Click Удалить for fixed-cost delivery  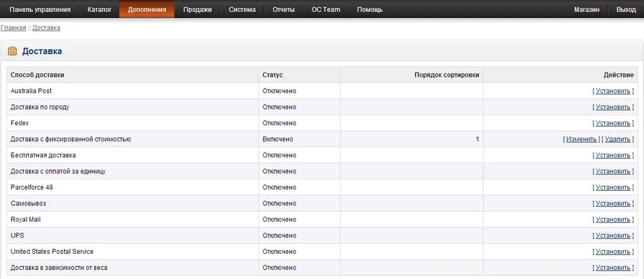pos(618,139)
